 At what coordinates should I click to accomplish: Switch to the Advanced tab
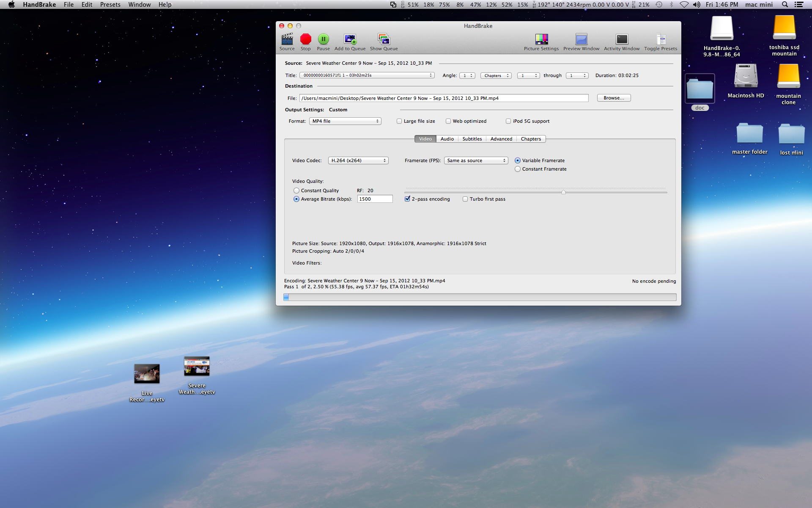point(501,139)
